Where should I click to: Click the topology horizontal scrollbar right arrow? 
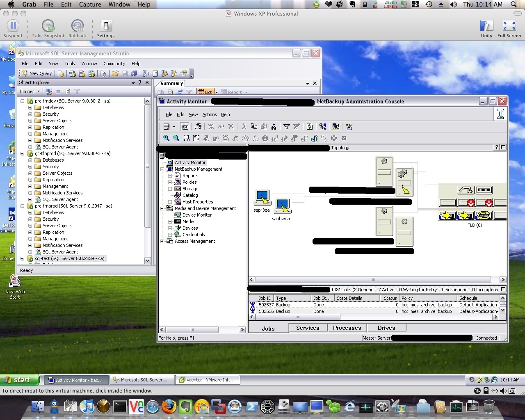pyautogui.click(x=503, y=280)
